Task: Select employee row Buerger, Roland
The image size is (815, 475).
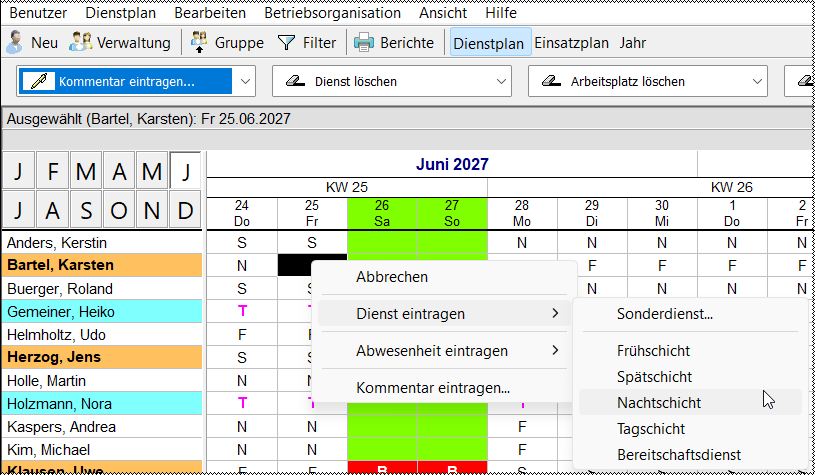Action: 102,288
